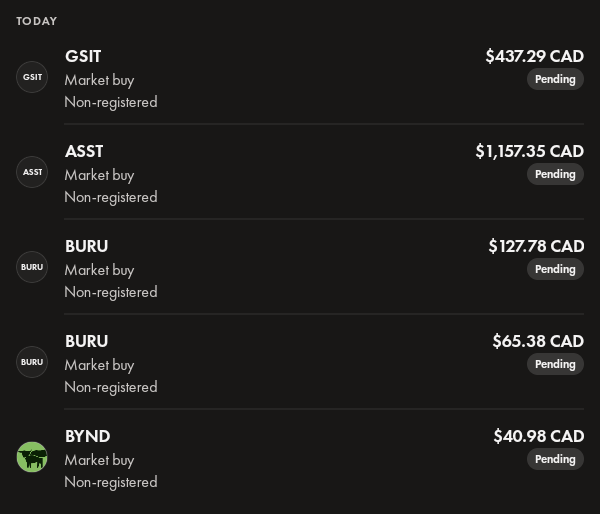
Task: Select the $1,157.35 CAD amount
Action: (529, 151)
